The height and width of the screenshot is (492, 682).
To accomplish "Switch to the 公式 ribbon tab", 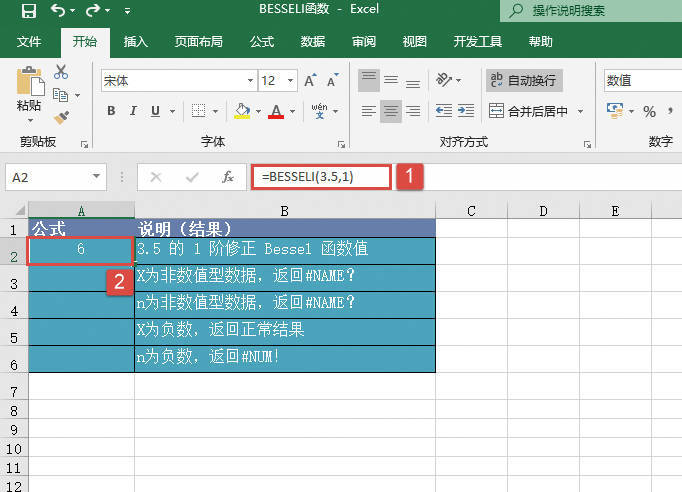I will [262, 42].
